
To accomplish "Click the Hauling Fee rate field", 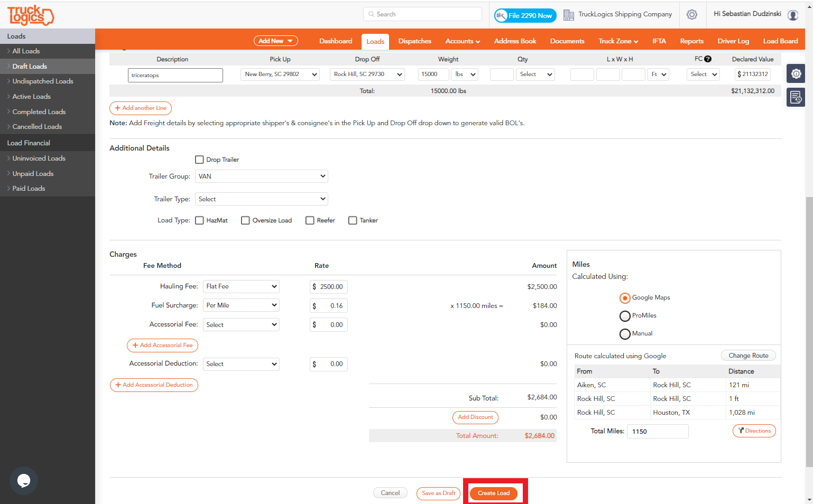I will [x=329, y=287].
